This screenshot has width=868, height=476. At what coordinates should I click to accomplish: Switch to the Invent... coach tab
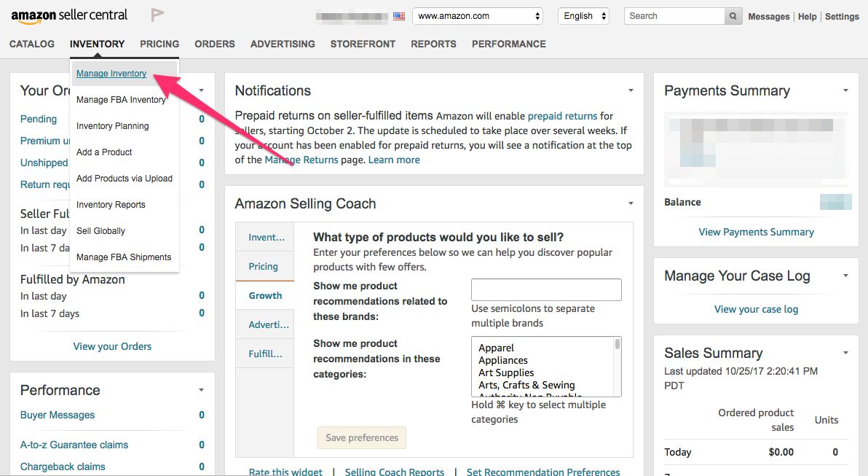click(264, 237)
